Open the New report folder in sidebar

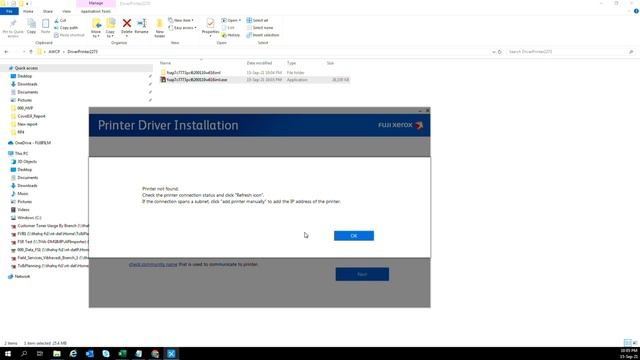click(x=27, y=124)
